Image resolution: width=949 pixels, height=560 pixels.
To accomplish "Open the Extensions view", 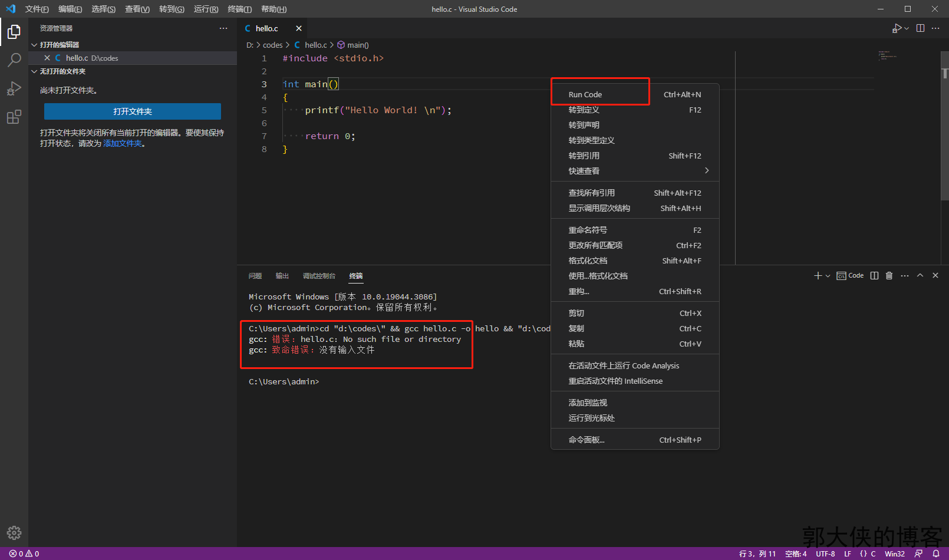I will tap(14, 117).
